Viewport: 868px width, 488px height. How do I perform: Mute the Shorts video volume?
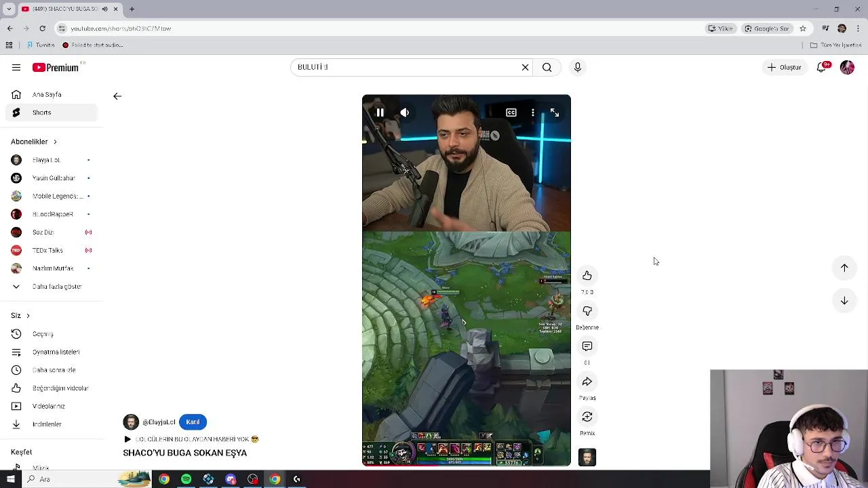[x=405, y=113]
